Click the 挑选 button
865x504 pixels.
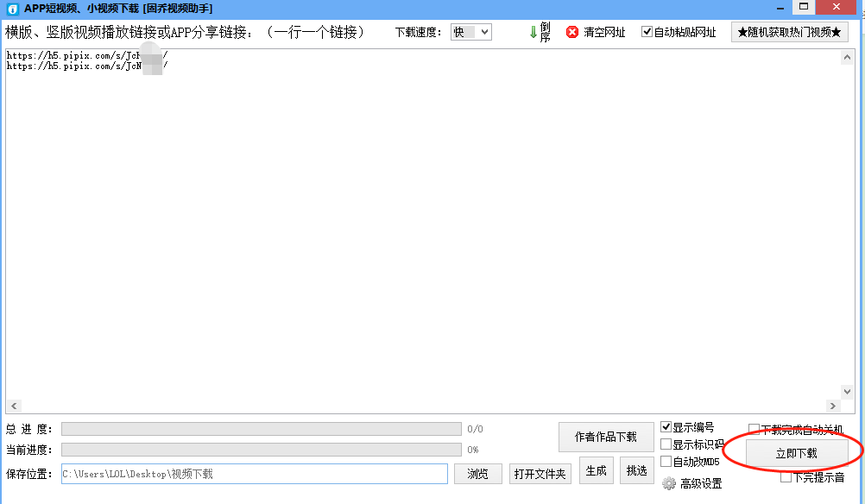[x=636, y=470]
